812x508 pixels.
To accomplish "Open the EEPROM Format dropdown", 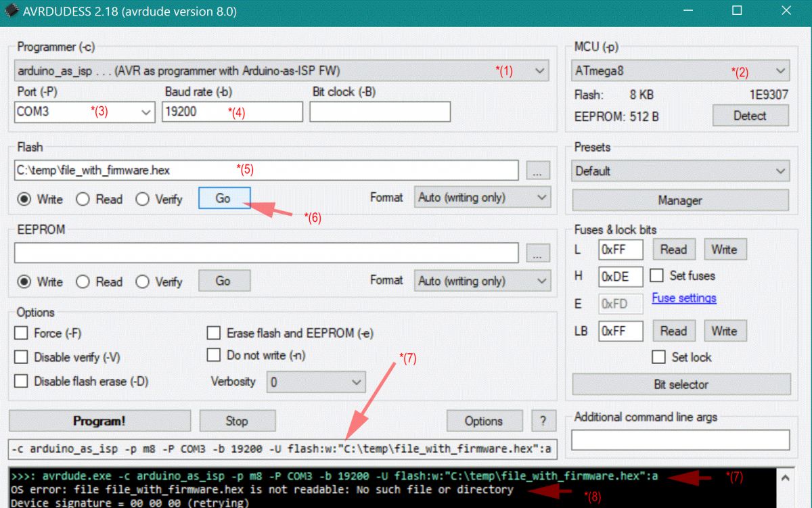I will coord(482,281).
